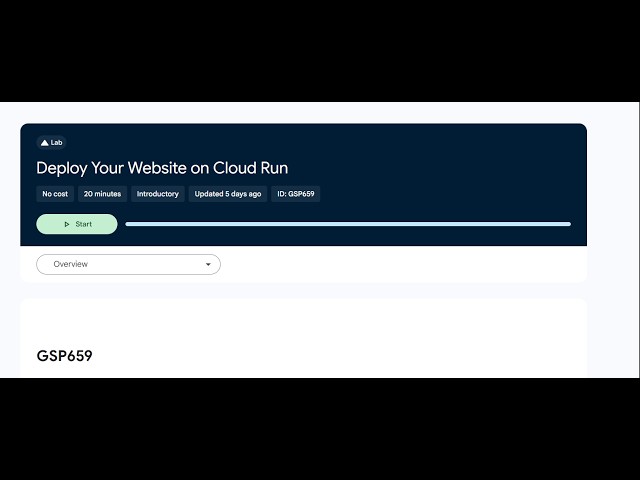The image size is (640, 480).
Task: Start the Cloud Run lab
Action: (x=77, y=224)
